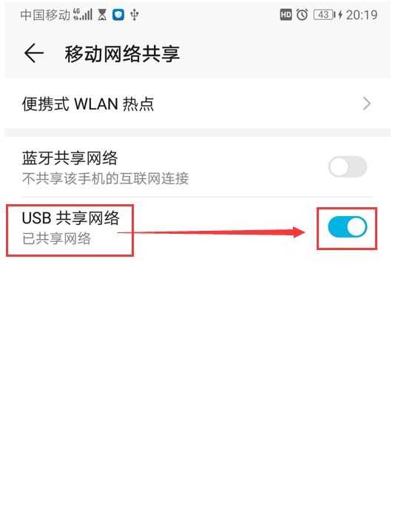Screen dimensions: 398x532
Task: Tap the alarm clock status icon
Action: [x=302, y=15]
